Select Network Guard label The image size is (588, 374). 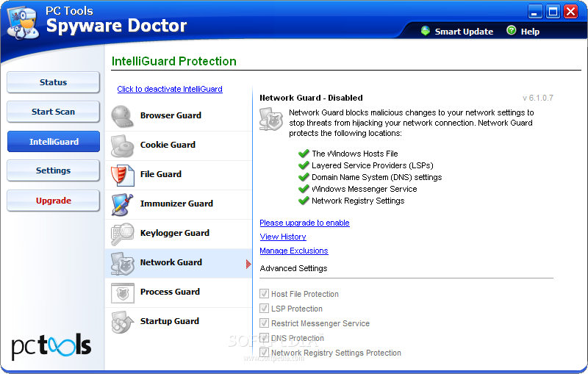pyautogui.click(x=171, y=262)
